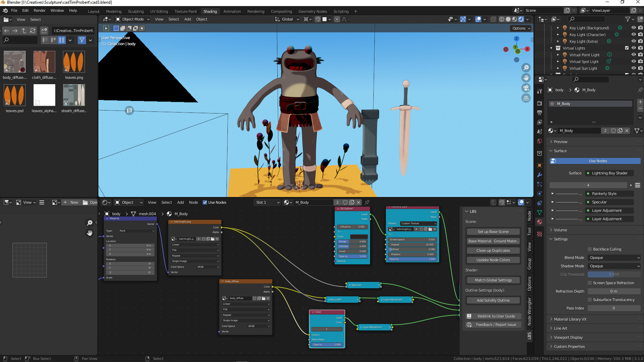Adjust the Opacity slider in Color node

[327, 344]
